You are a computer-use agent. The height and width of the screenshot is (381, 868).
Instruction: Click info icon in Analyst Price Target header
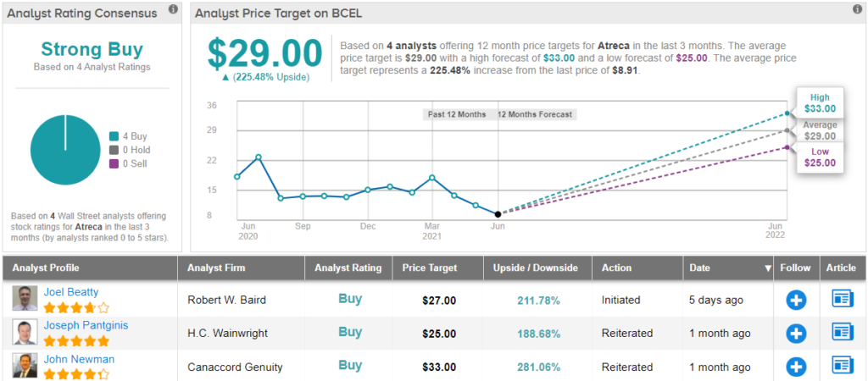857,10
